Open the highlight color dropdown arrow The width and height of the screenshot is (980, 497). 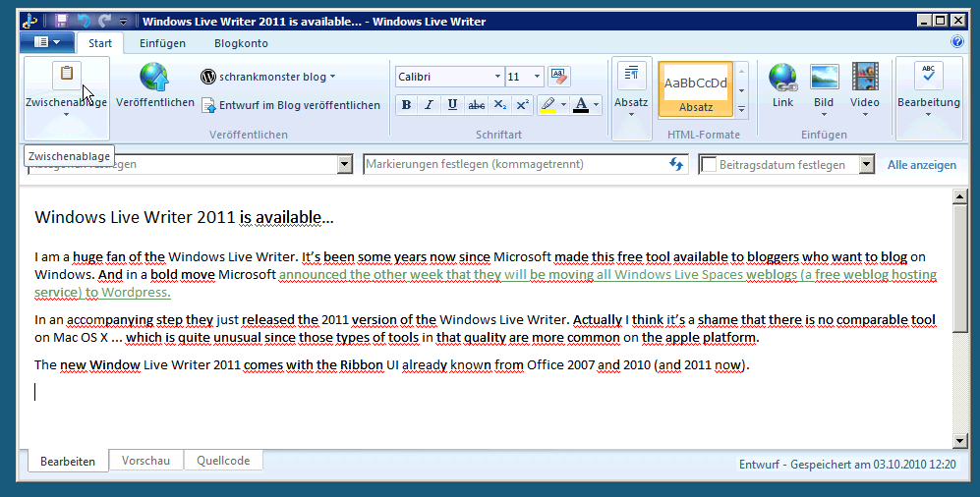point(564,105)
